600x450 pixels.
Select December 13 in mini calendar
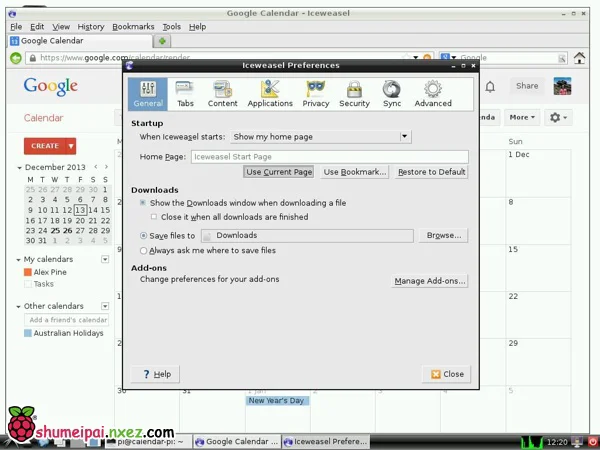point(80,210)
